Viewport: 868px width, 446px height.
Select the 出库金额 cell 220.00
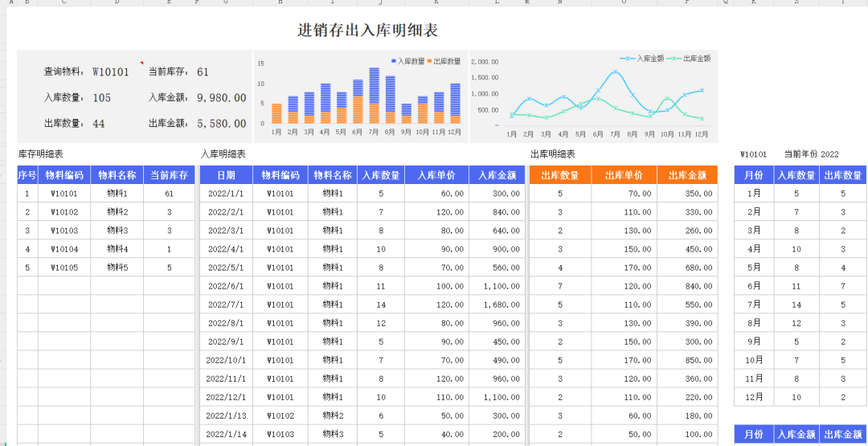click(687, 397)
